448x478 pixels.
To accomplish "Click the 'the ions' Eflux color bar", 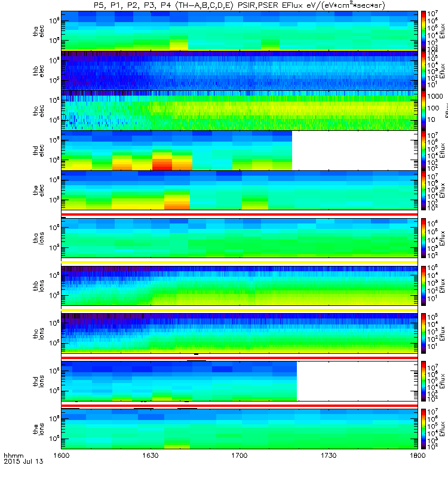I will (x=424, y=429).
